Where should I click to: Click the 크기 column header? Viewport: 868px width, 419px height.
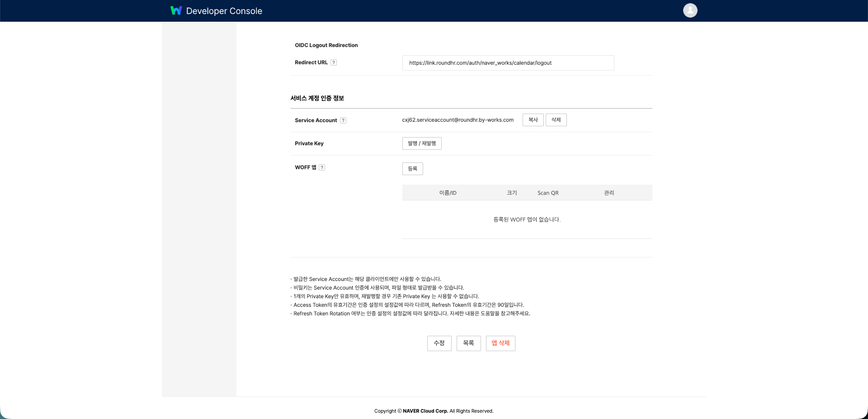[512, 193]
